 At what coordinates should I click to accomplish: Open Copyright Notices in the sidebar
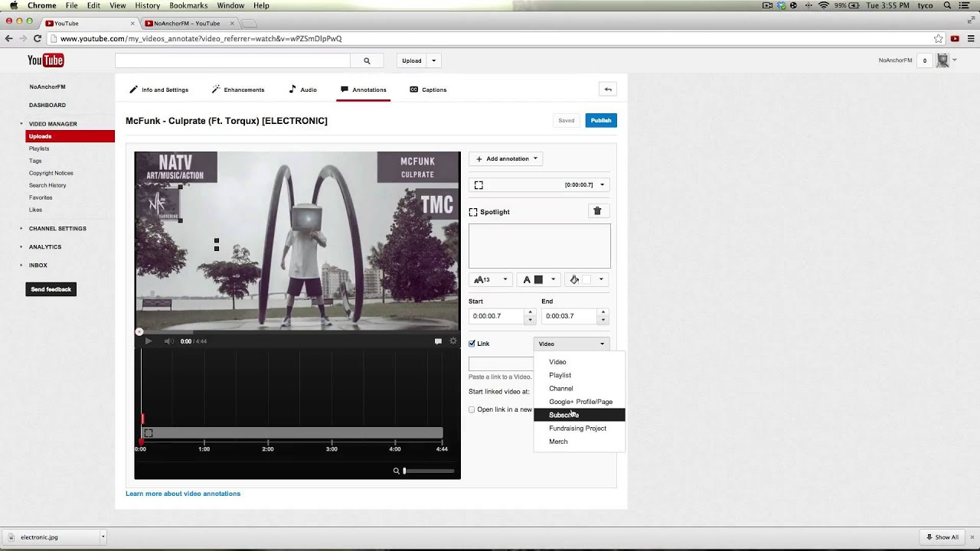[x=51, y=173]
